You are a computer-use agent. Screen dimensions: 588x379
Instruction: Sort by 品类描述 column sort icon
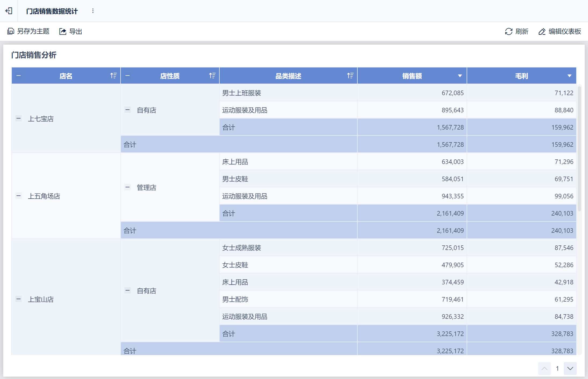[x=350, y=76]
